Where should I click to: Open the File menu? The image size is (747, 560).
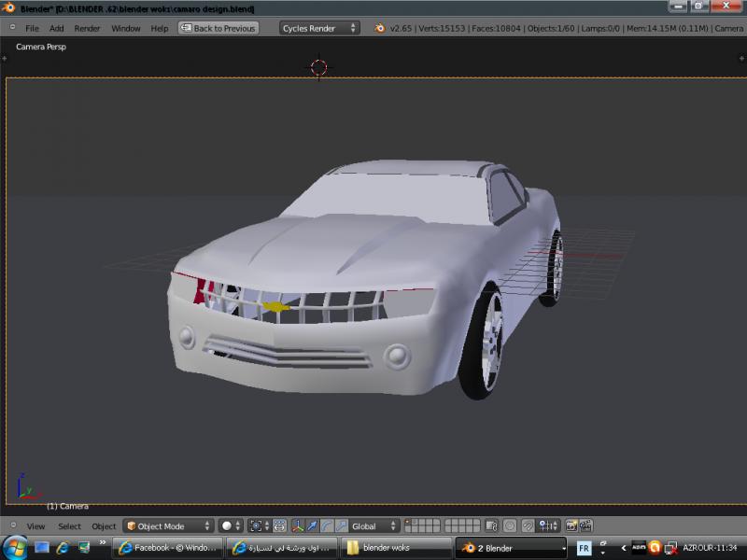tap(32, 28)
